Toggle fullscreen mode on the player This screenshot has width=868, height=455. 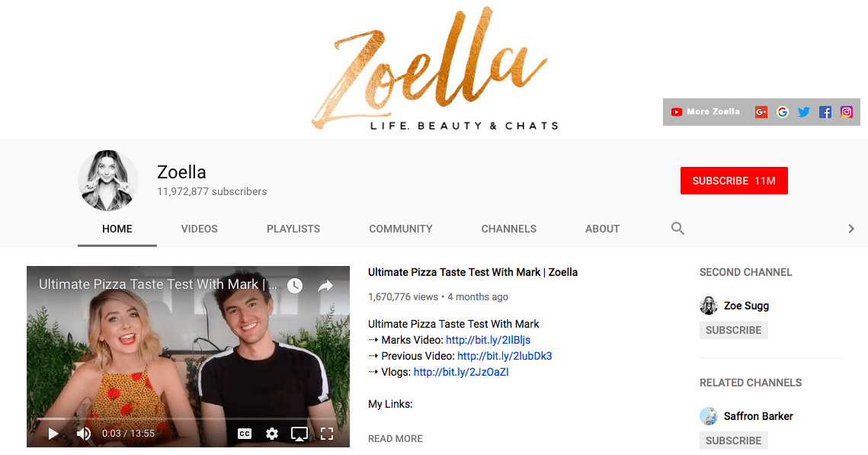327,434
